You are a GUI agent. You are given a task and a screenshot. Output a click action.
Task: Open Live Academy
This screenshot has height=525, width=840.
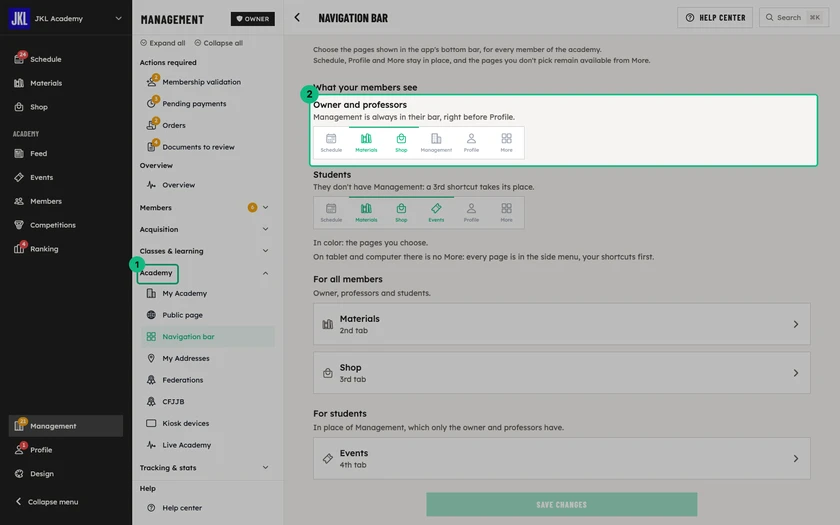208,445
